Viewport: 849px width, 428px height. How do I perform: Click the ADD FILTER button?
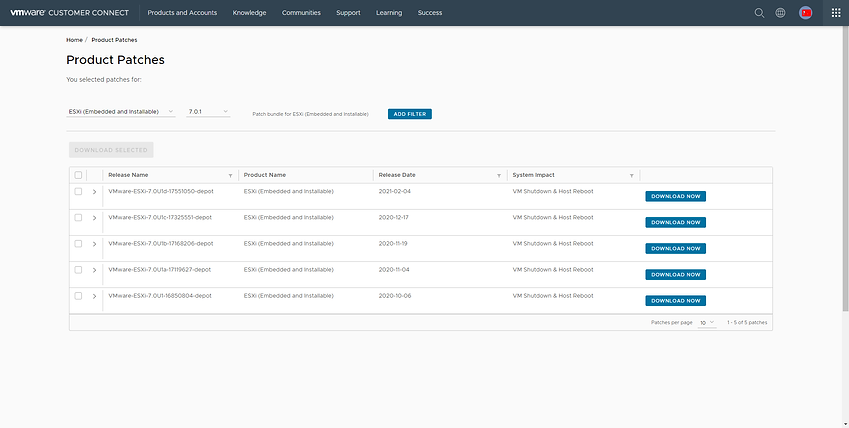[x=410, y=114]
